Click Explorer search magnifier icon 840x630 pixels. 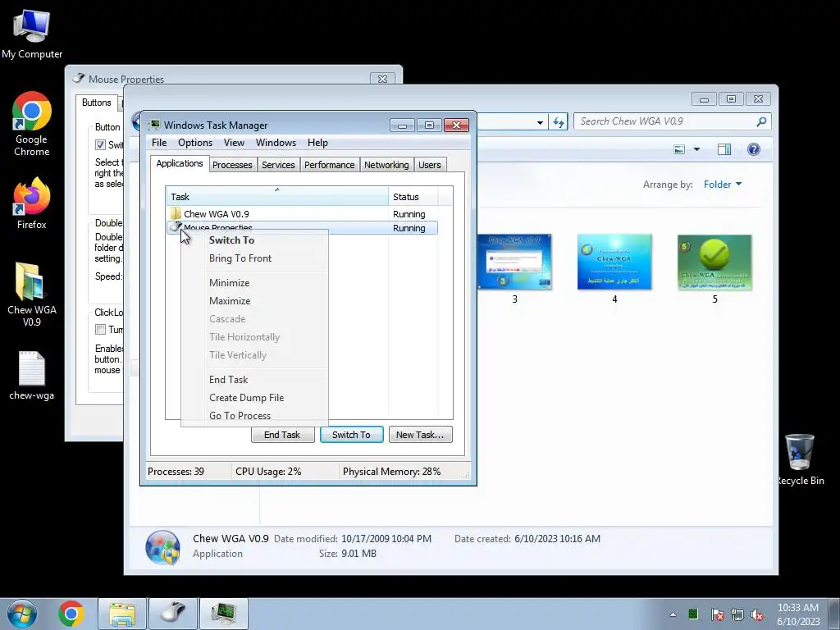point(761,121)
